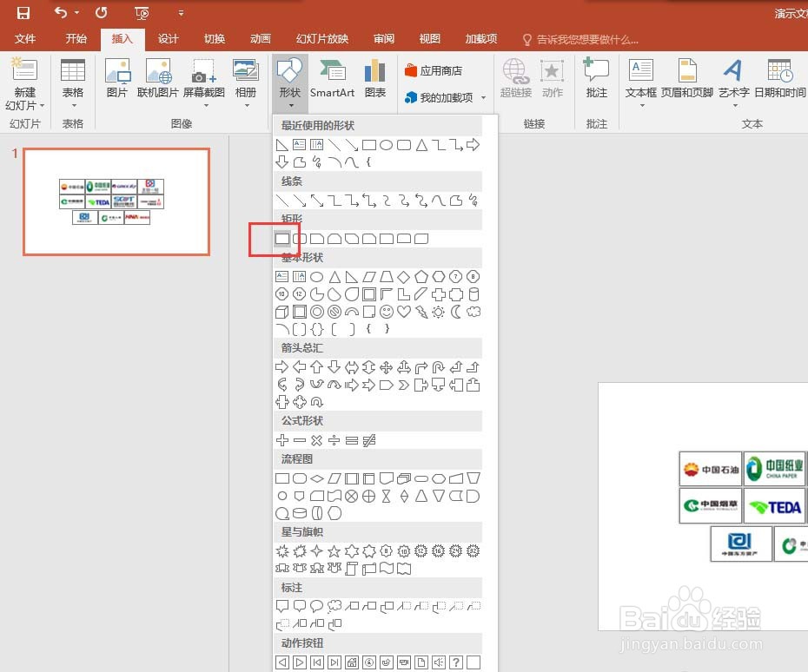
Task: Click the Redo icon in title bar
Action: point(101,12)
